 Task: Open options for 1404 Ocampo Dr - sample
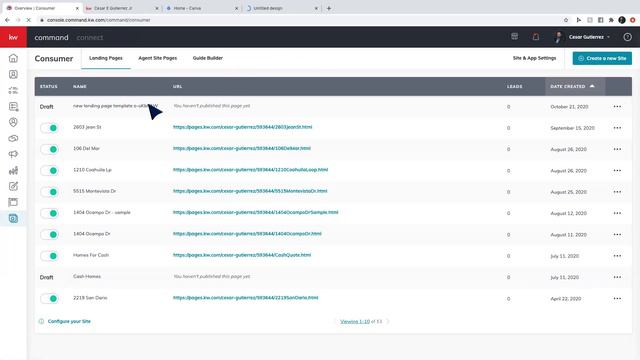click(617, 213)
